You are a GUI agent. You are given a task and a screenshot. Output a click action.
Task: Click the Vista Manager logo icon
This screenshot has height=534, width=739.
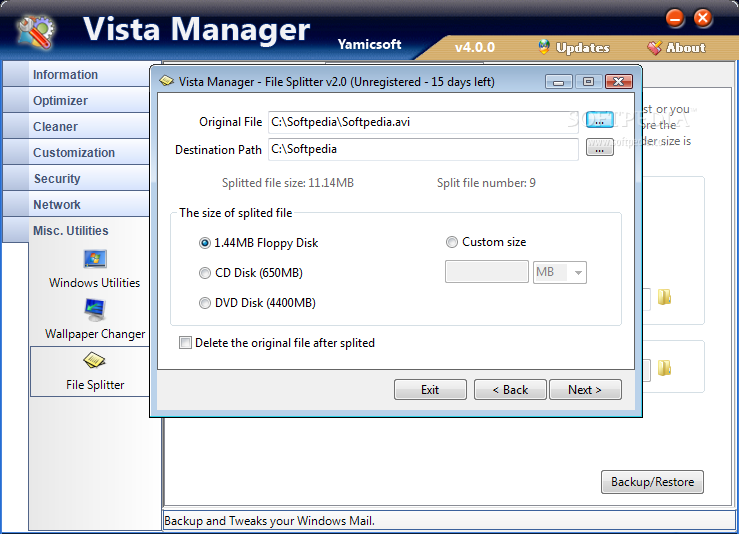pos(36,32)
